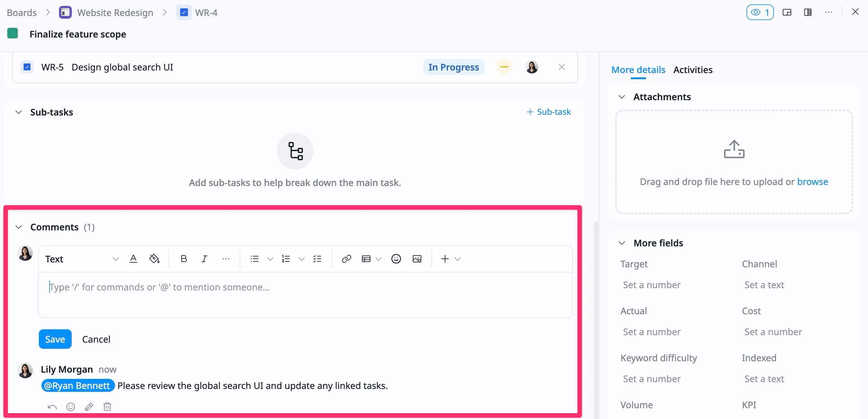
Task: Open the fill color bucket tool
Action: tap(154, 259)
